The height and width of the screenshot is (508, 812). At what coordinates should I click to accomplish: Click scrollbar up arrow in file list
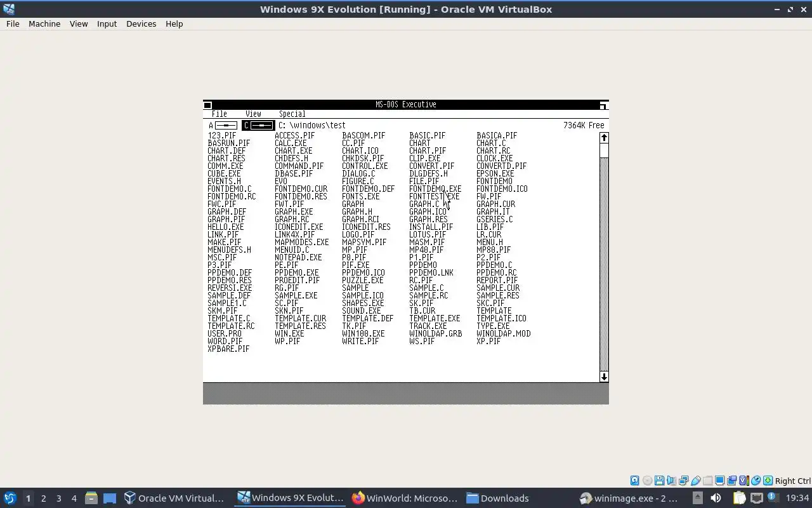tap(604, 138)
